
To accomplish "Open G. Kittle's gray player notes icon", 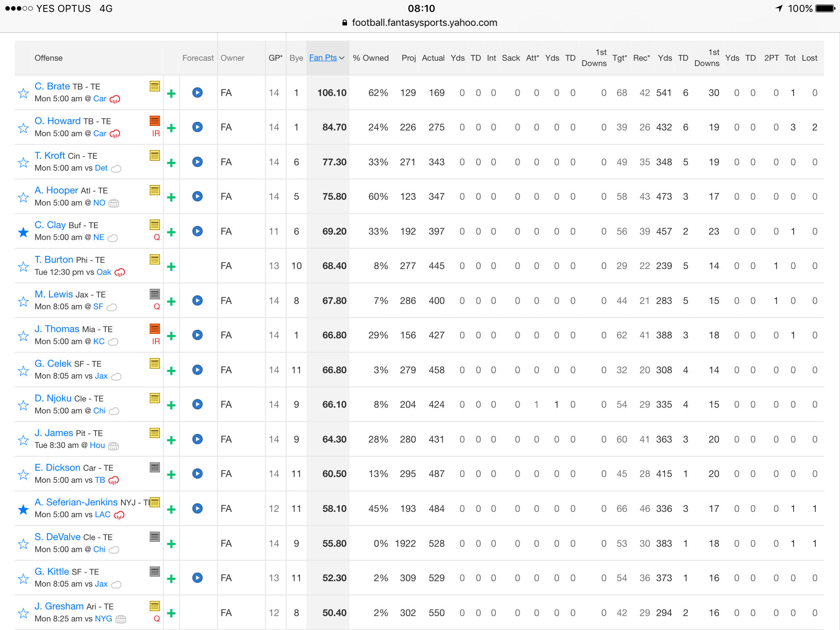I will tap(155, 571).
